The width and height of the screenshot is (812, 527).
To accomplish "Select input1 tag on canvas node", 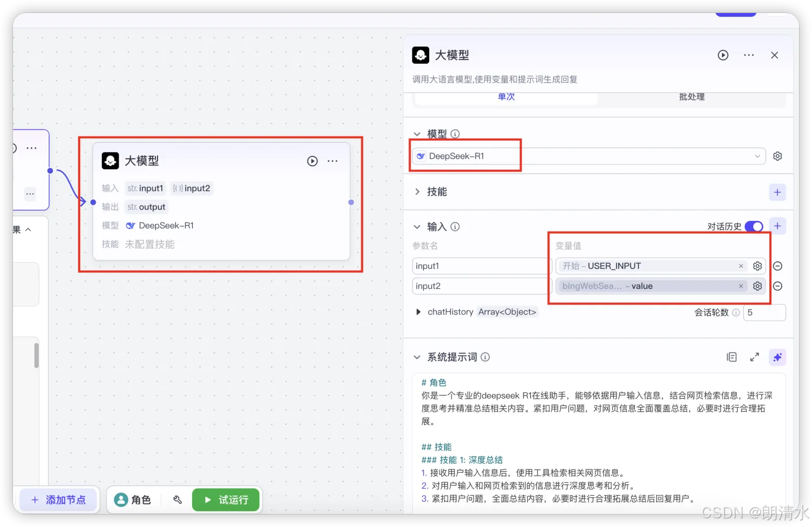I will coord(145,188).
